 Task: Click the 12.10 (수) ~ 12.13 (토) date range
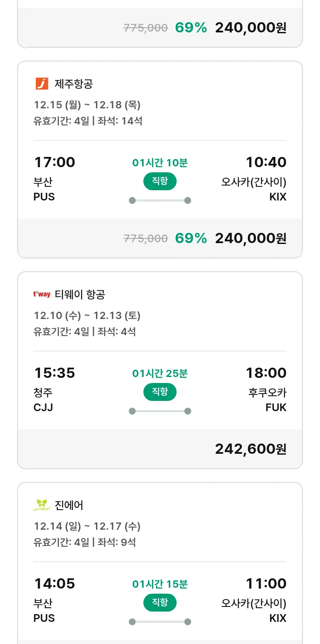[87, 316]
